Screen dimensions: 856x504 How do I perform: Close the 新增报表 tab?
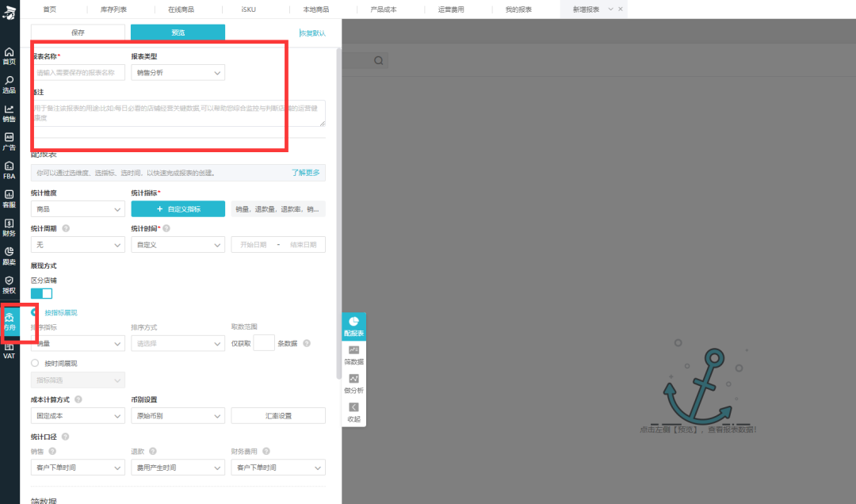pyautogui.click(x=620, y=10)
